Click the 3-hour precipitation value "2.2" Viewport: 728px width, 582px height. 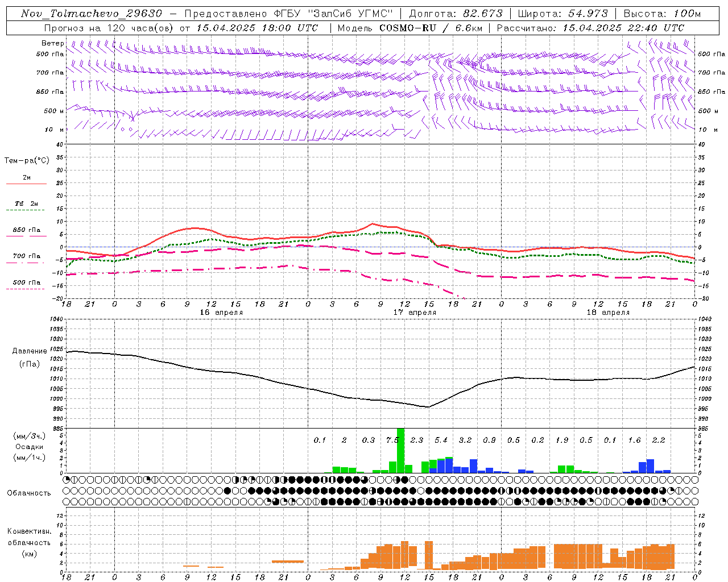[x=659, y=440]
